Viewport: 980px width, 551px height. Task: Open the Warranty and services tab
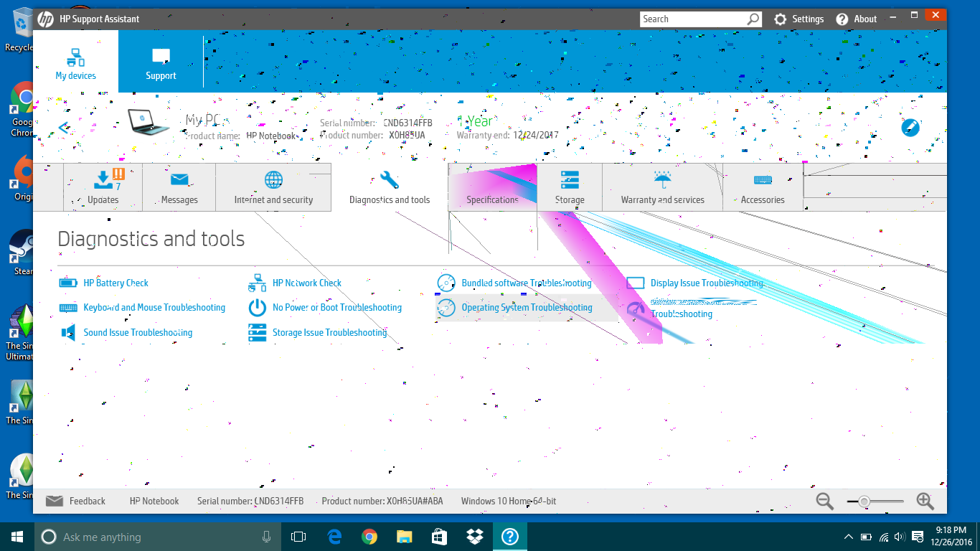pyautogui.click(x=662, y=187)
